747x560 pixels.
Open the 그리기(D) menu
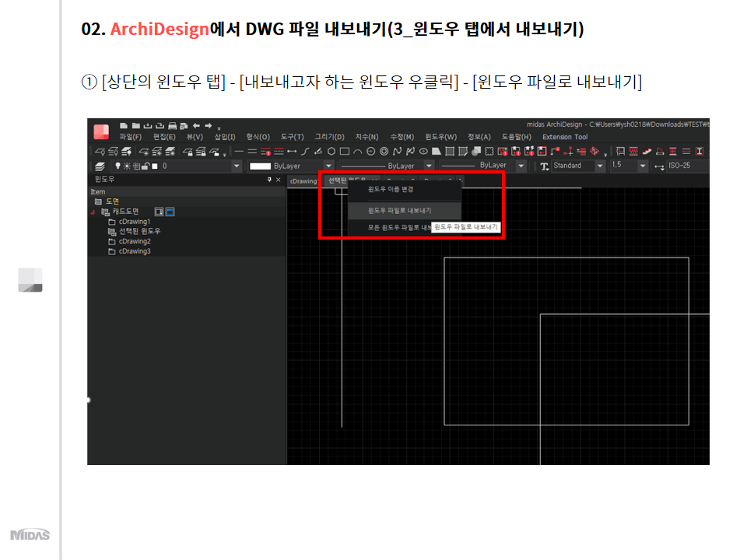click(329, 137)
